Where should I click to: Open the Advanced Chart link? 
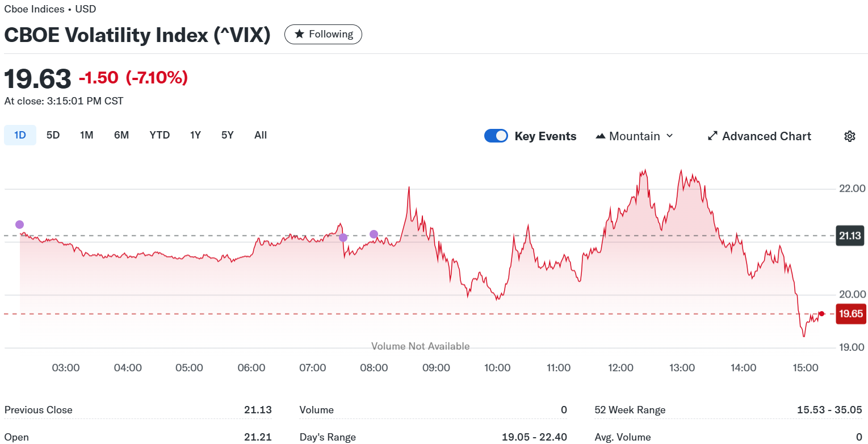(760, 136)
